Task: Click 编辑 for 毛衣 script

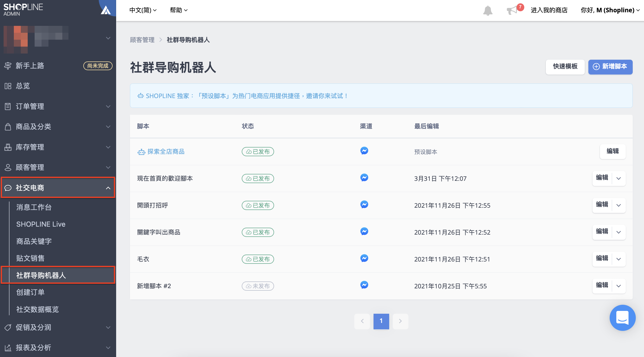Action: tap(602, 258)
